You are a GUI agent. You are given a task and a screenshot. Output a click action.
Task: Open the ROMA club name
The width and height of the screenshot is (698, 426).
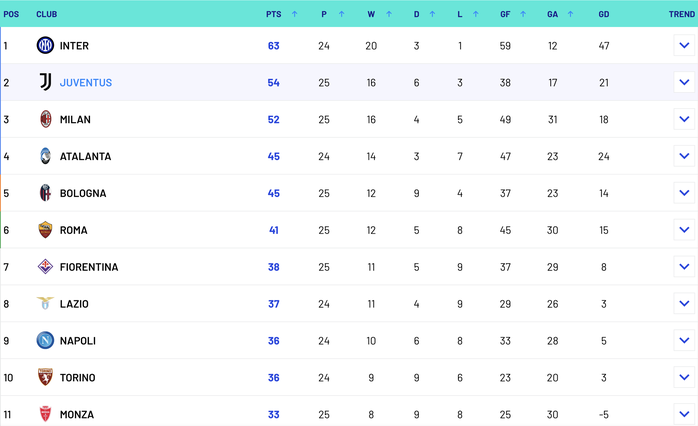click(73, 231)
